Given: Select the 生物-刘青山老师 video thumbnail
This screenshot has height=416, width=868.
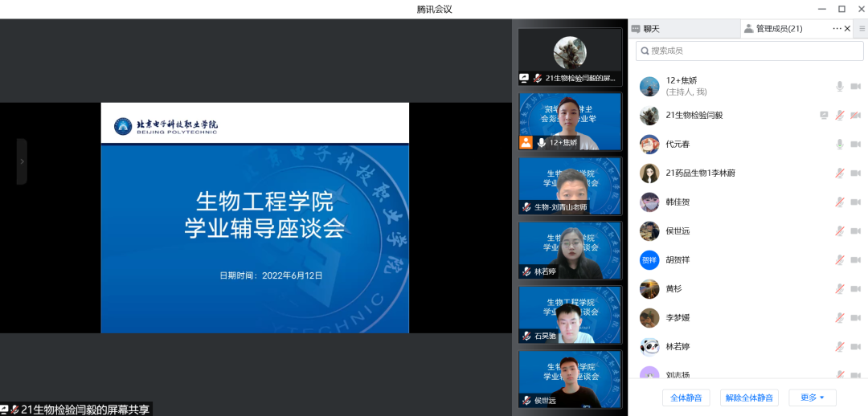Looking at the screenshot, I should [x=570, y=186].
